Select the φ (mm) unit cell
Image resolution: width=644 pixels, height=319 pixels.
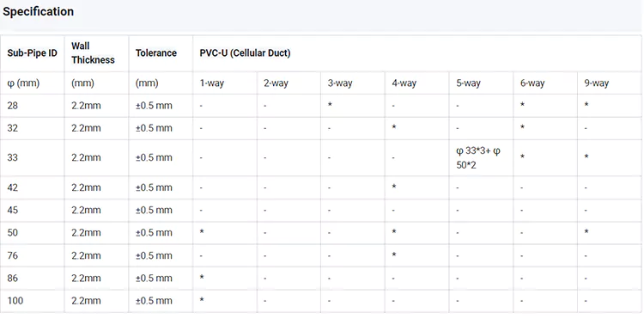click(x=23, y=83)
